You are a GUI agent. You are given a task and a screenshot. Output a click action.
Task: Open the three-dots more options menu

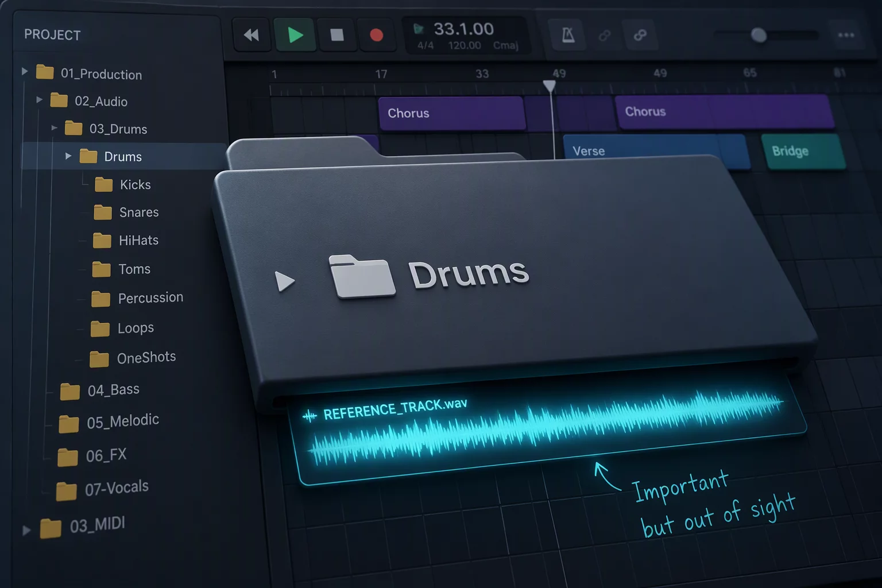click(846, 35)
